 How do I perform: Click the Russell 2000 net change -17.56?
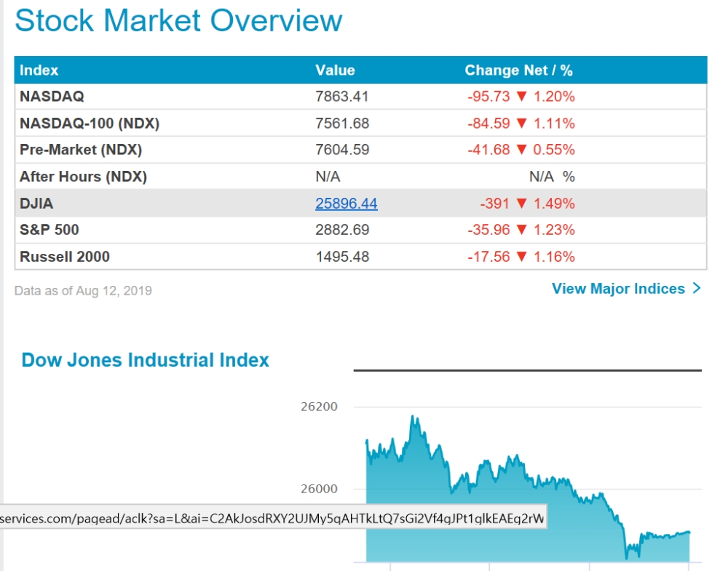[488, 257]
